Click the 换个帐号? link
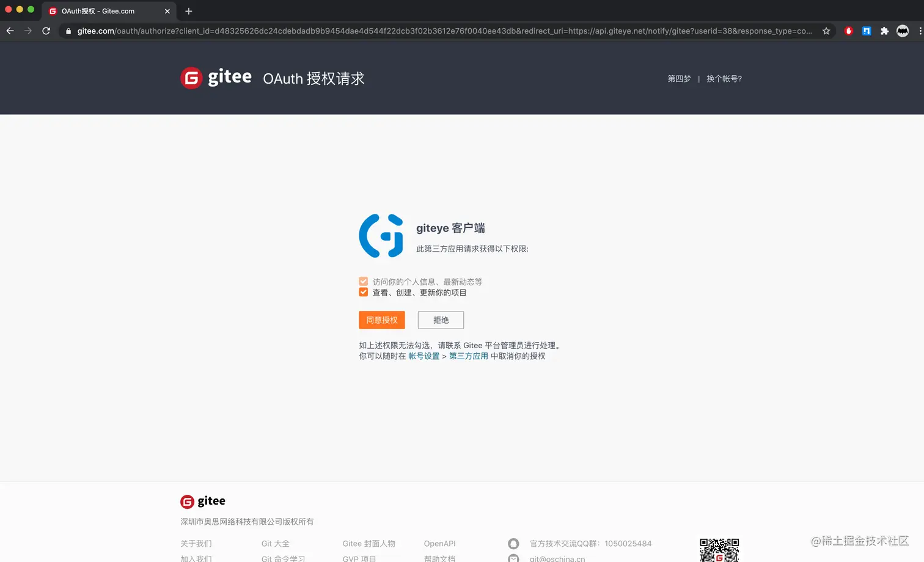The image size is (924, 562). coord(724,79)
